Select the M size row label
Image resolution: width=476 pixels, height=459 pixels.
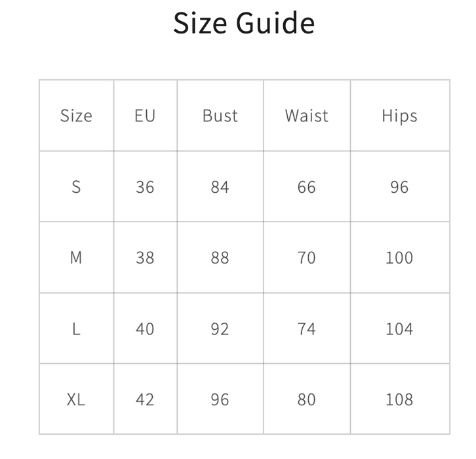click(76, 258)
